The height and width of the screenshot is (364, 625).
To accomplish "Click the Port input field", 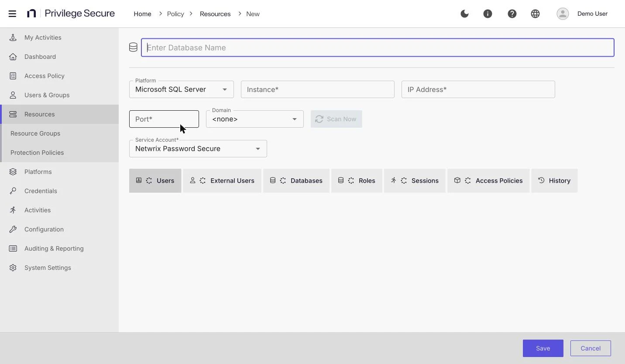I will click(x=164, y=119).
